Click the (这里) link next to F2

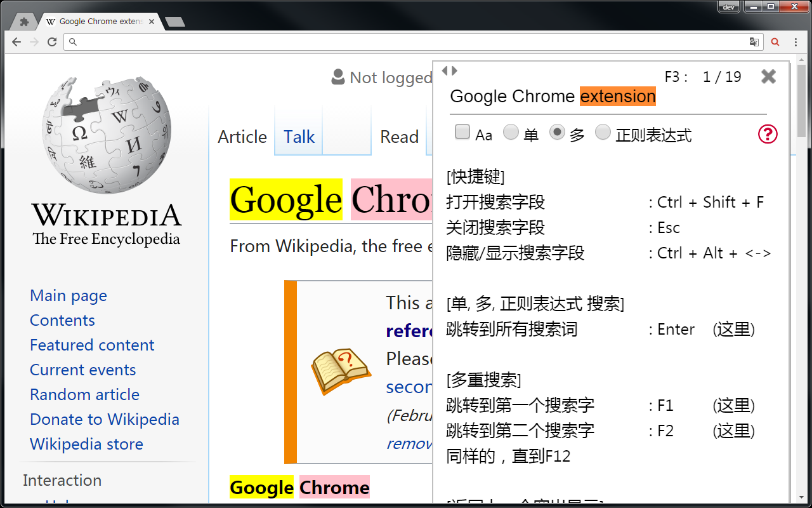733,431
